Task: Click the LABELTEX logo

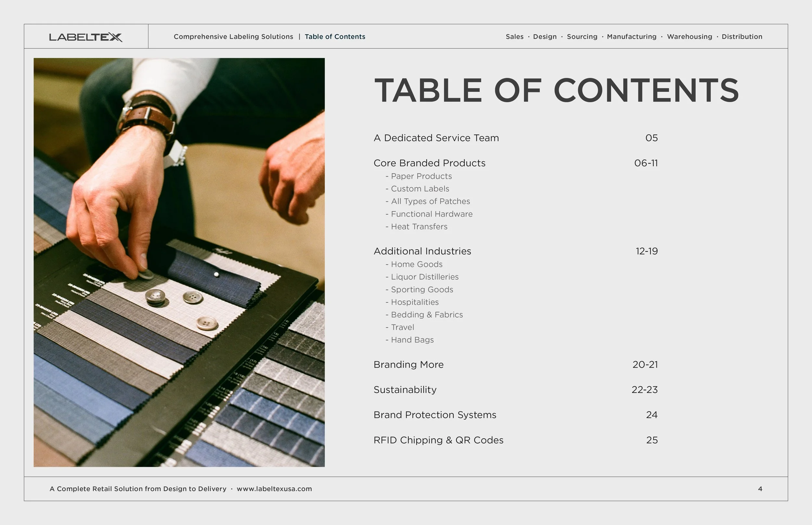Action: coord(86,36)
